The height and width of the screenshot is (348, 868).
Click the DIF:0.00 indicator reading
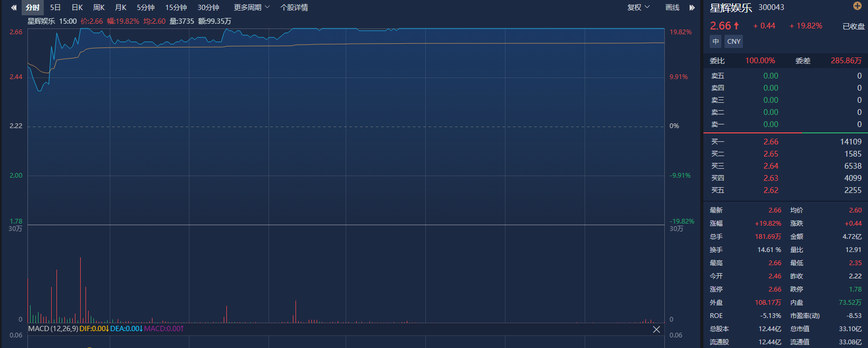(x=94, y=328)
